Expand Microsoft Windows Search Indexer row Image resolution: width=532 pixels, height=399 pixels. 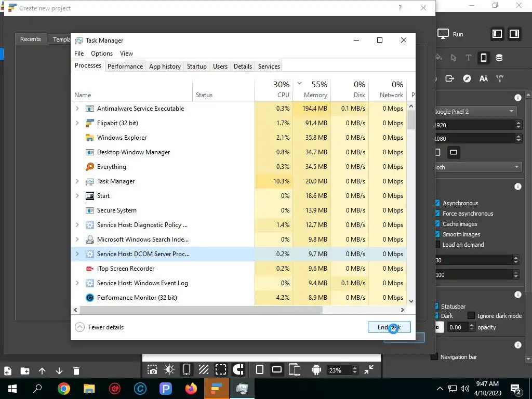[x=77, y=239]
